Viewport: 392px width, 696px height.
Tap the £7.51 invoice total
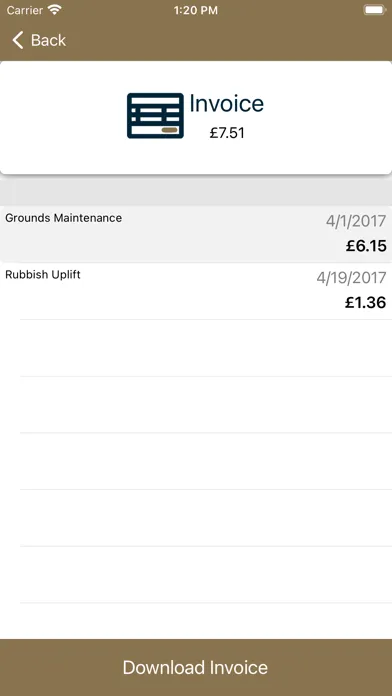227,133
